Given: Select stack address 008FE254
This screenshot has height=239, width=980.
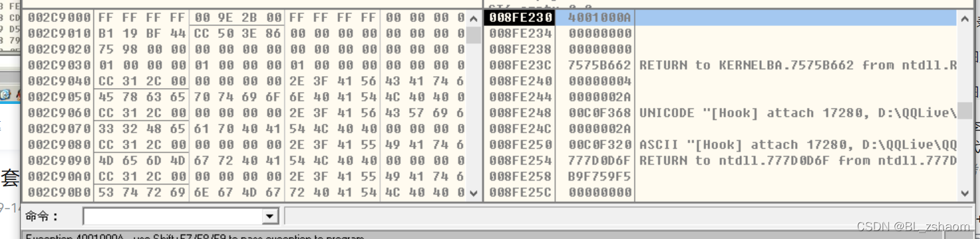Looking at the screenshot, I should [520, 160].
